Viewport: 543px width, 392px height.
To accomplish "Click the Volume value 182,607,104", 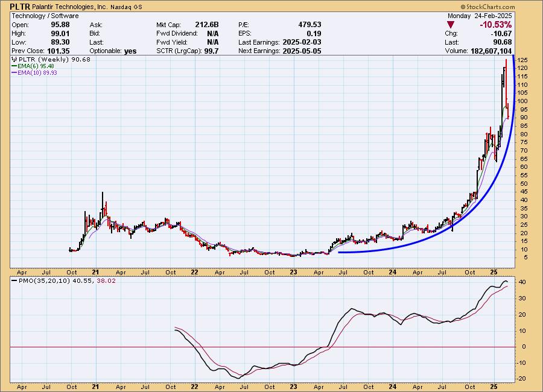I will click(491, 51).
